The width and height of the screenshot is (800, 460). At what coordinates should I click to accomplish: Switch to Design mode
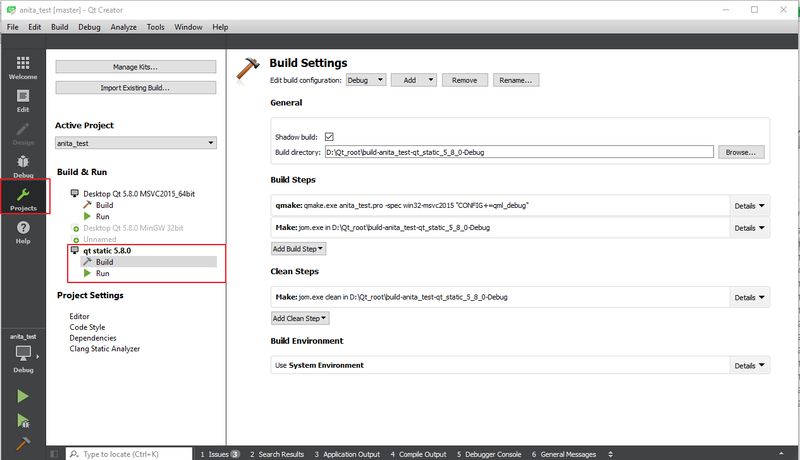coord(23,134)
